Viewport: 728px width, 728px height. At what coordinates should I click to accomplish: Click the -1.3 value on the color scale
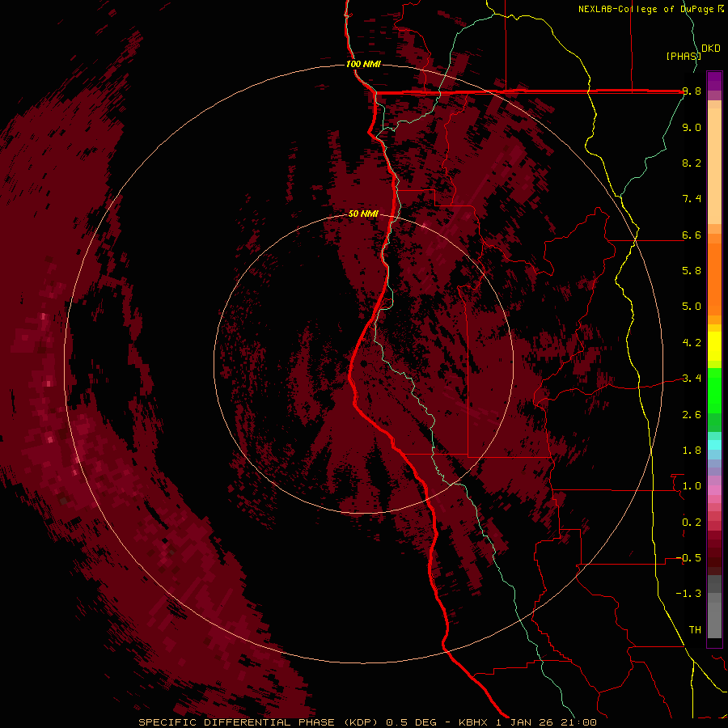pos(688,594)
